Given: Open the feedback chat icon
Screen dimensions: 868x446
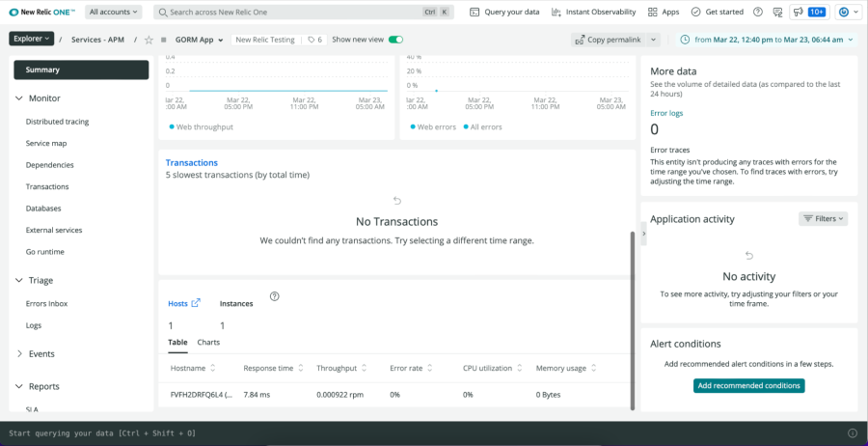Looking at the screenshot, I should pyautogui.click(x=776, y=13).
